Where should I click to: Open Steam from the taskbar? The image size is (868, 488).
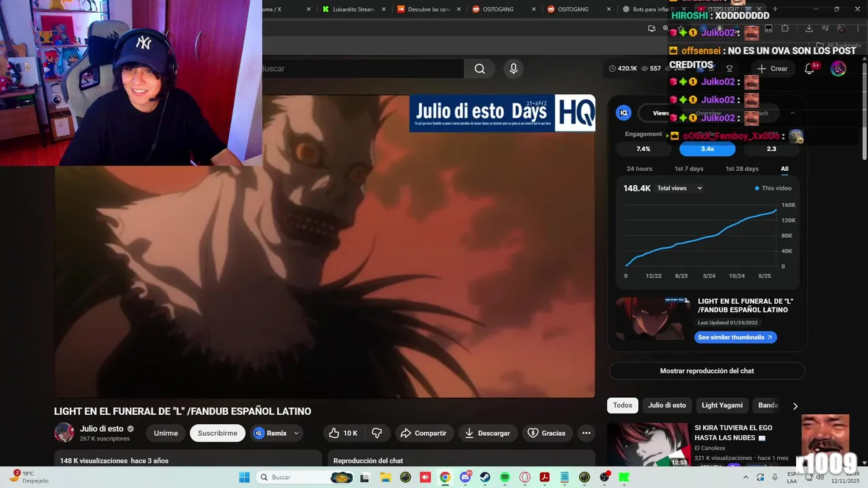pyautogui.click(x=485, y=477)
